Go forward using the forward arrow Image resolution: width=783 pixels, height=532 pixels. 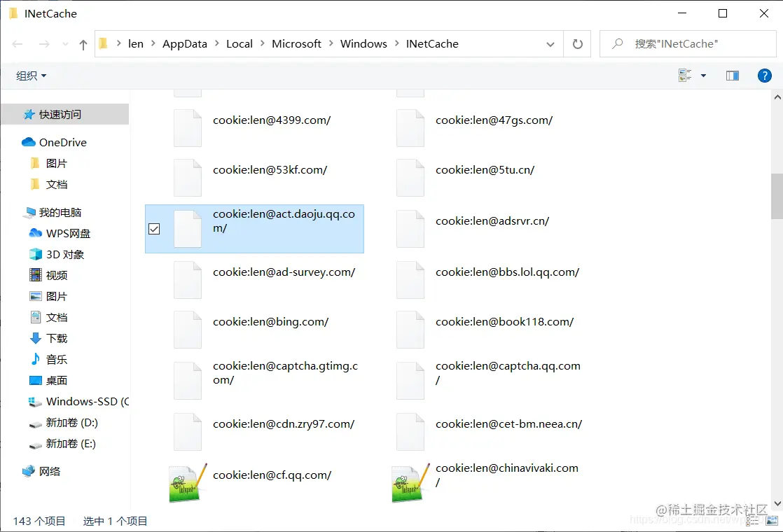coord(44,44)
